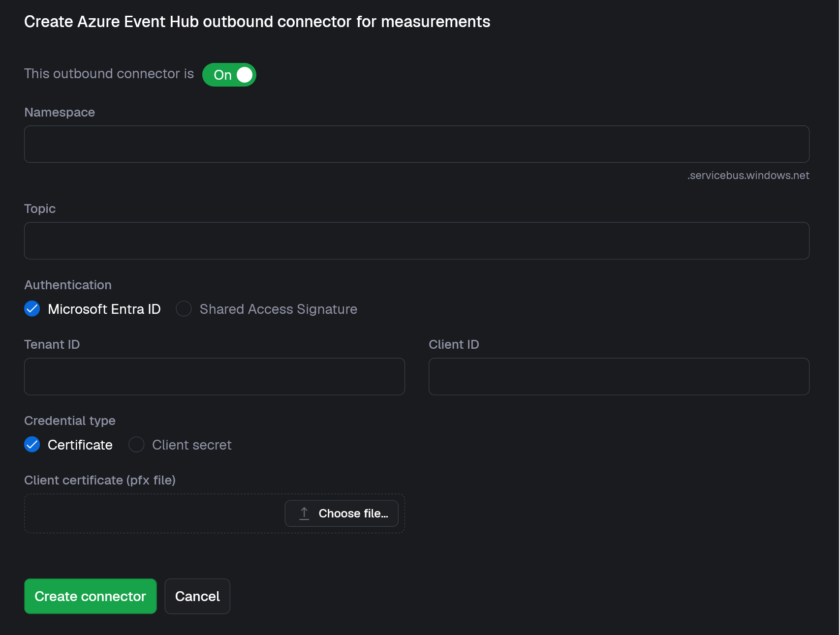
Task: Click the Choose file upload button
Action: (x=342, y=514)
